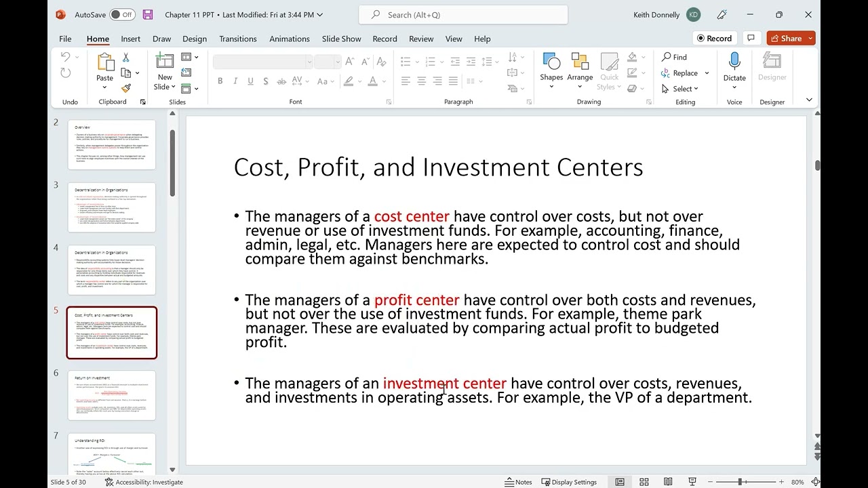The image size is (868, 488).
Task: Click the Paste clipboard icon
Action: [105, 62]
